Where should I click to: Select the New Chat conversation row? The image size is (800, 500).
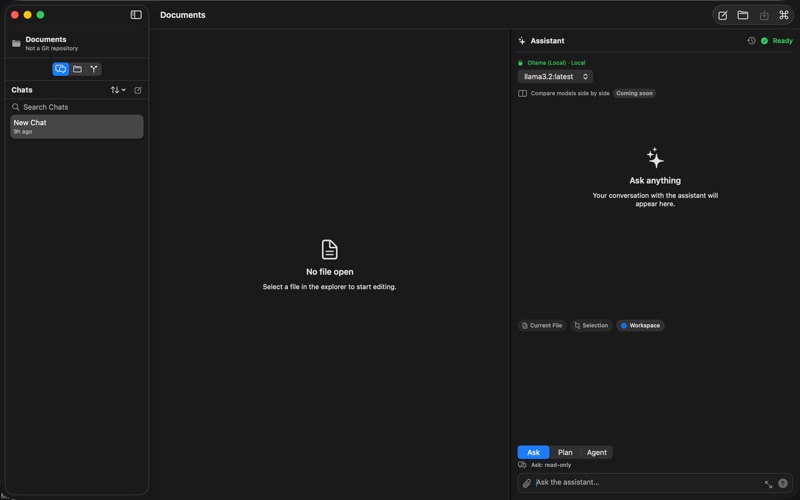[77, 127]
